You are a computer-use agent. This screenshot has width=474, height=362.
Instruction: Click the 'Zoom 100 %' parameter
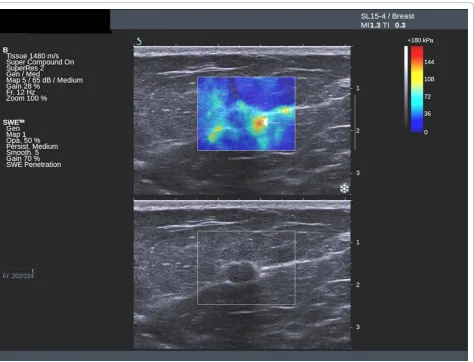coord(27,98)
